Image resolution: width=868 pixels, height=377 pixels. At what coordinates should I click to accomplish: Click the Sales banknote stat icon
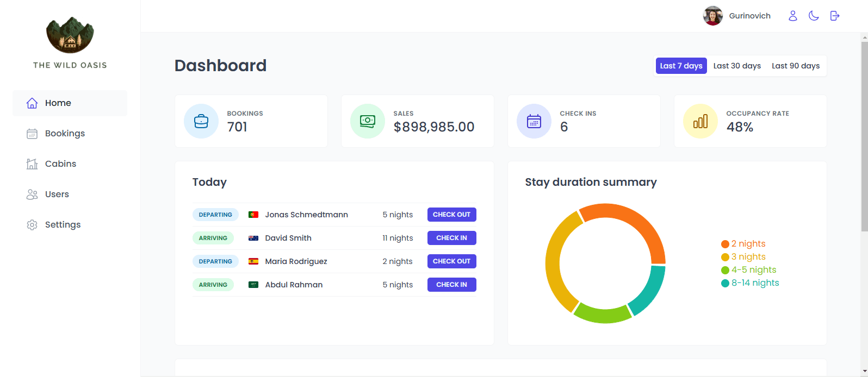(368, 121)
